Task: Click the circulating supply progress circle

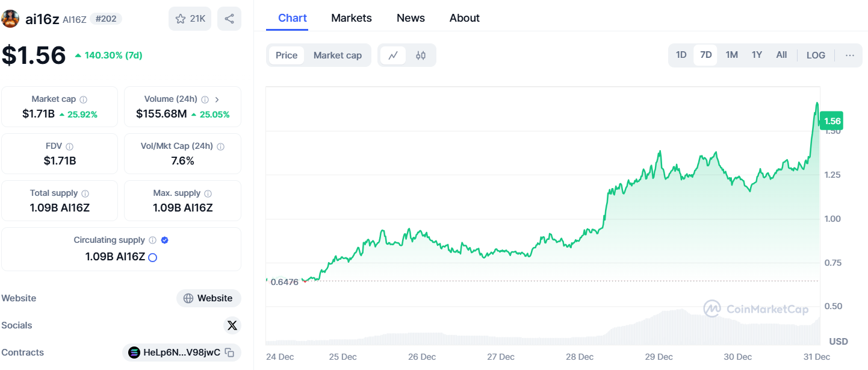Action: tap(152, 257)
